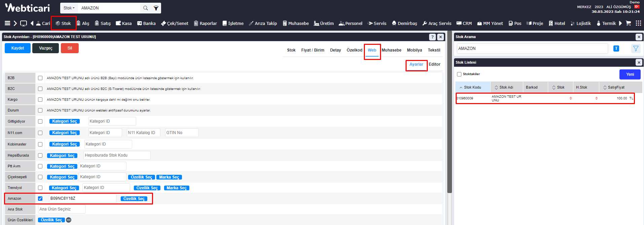Click the Vazgeç button
The width and height of the screenshot is (644, 225).
46,48
